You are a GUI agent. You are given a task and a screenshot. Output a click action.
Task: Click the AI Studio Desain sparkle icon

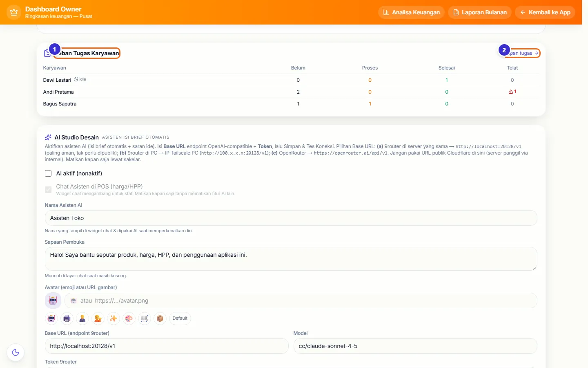48,137
